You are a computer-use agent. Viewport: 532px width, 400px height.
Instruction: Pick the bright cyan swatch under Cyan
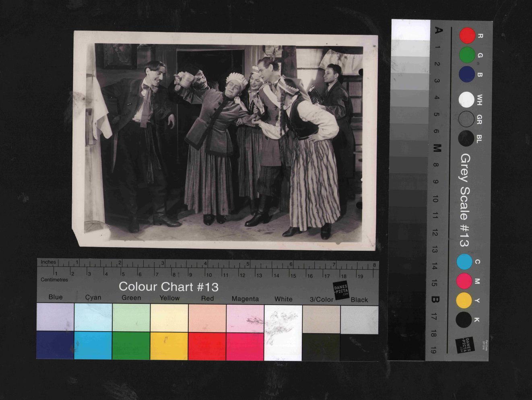coord(93,345)
